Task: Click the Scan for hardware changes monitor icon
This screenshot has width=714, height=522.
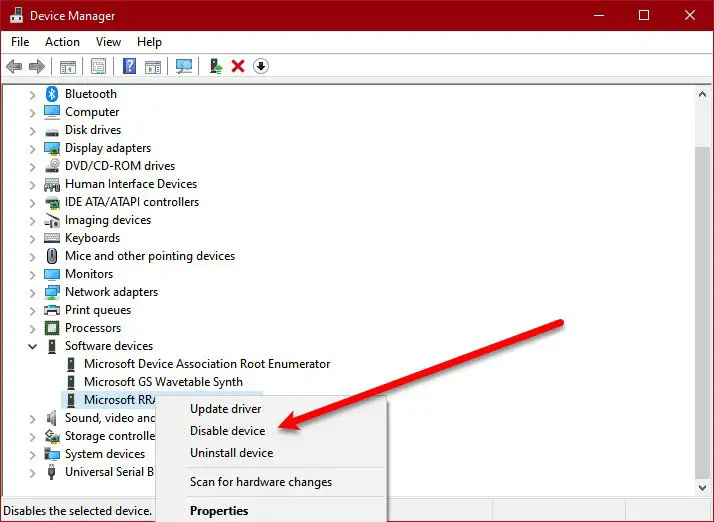Action: click(x=184, y=67)
